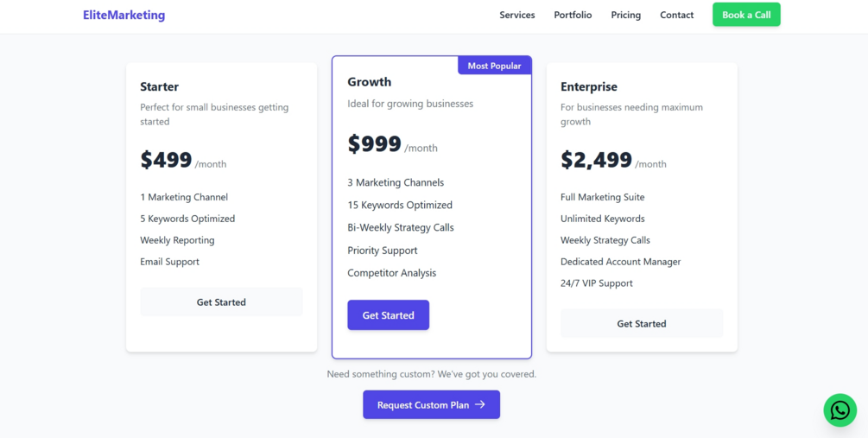
Task: Open the Portfolio nav item
Action: point(573,15)
